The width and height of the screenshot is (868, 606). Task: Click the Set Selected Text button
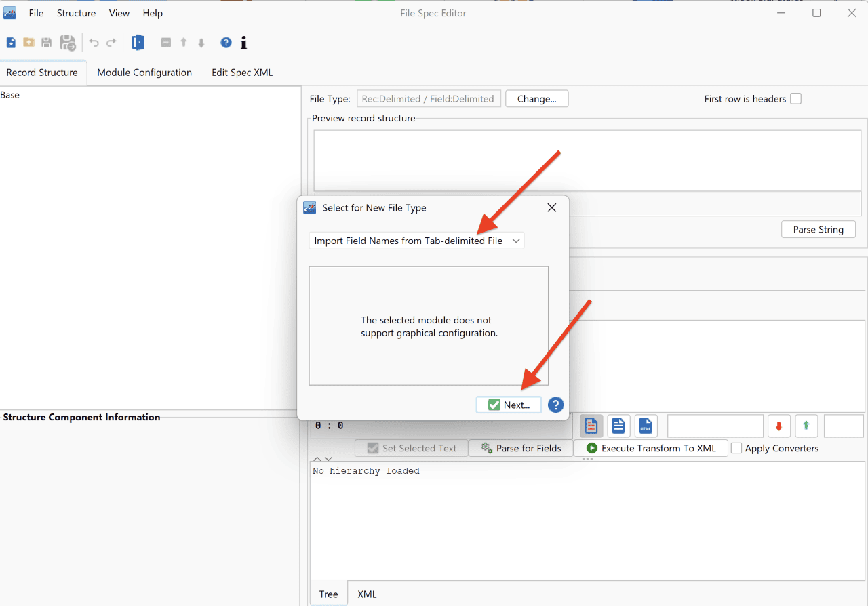(412, 448)
